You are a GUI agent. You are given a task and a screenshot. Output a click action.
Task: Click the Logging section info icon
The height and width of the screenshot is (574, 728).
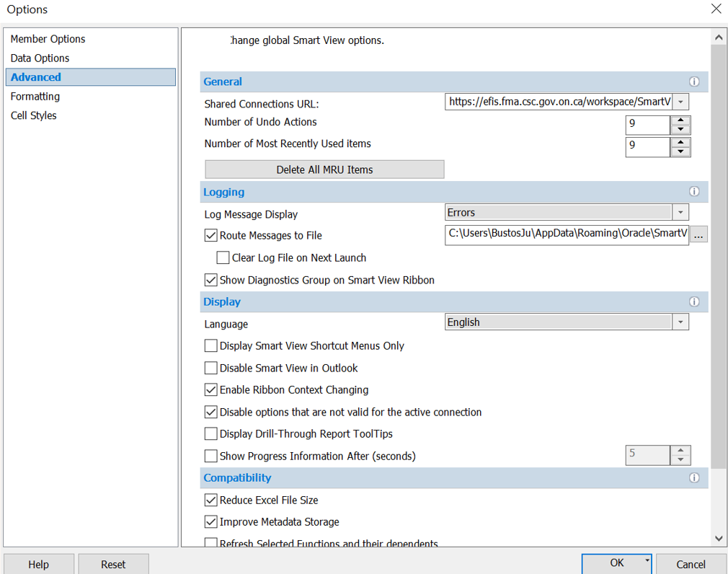[694, 192]
